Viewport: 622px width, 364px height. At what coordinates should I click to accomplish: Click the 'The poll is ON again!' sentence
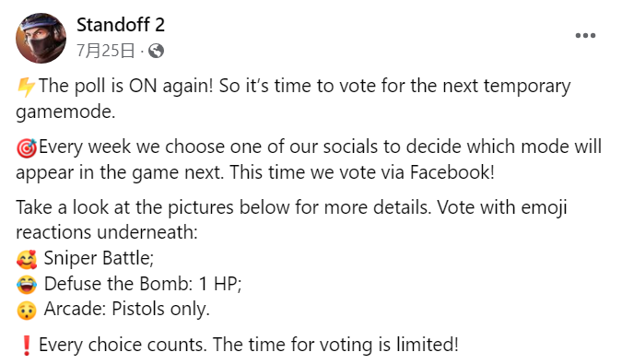[x=125, y=86]
